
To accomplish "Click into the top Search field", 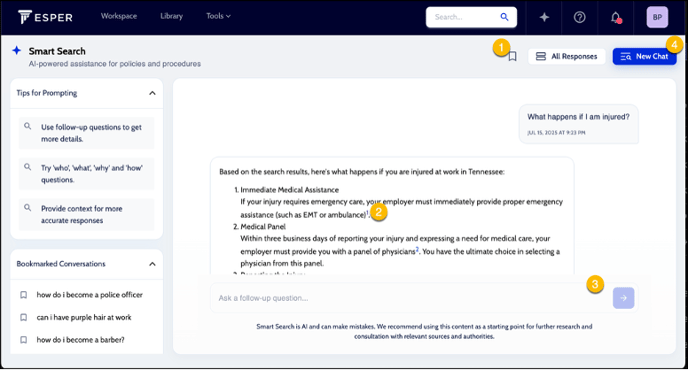I will point(471,17).
